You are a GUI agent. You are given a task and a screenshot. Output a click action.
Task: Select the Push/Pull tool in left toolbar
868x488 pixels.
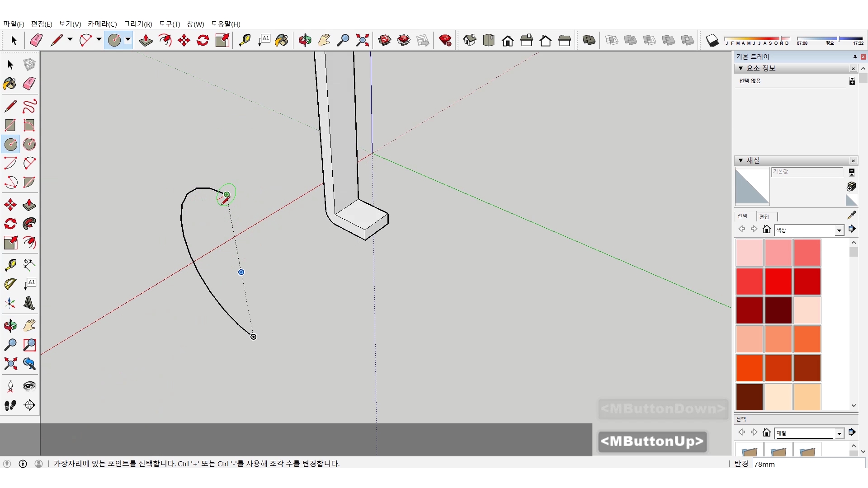tap(29, 205)
